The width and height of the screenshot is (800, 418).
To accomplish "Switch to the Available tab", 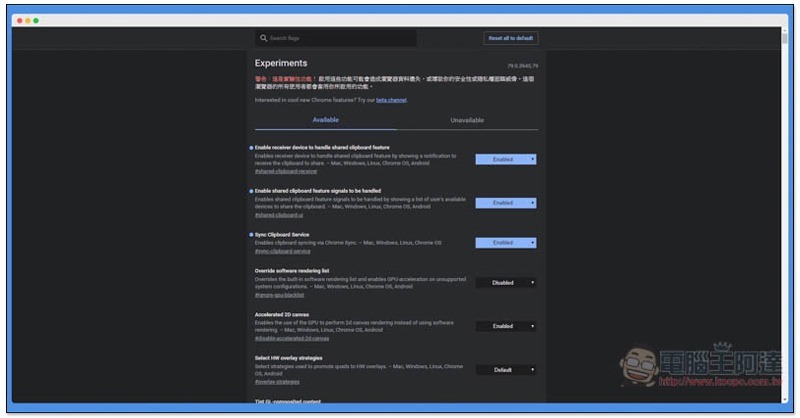I will (325, 120).
